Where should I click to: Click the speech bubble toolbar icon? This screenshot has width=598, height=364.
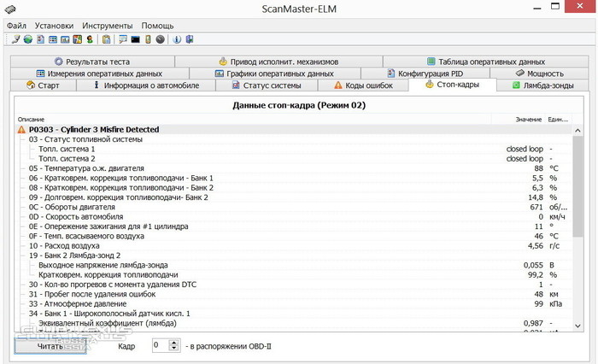pyautogui.click(x=123, y=39)
